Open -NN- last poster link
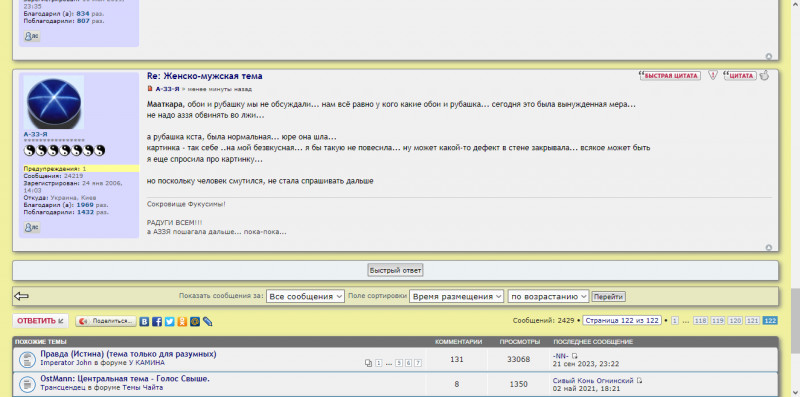Viewport: 800px width, 397px height. pyautogui.click(x=560, y=356)
